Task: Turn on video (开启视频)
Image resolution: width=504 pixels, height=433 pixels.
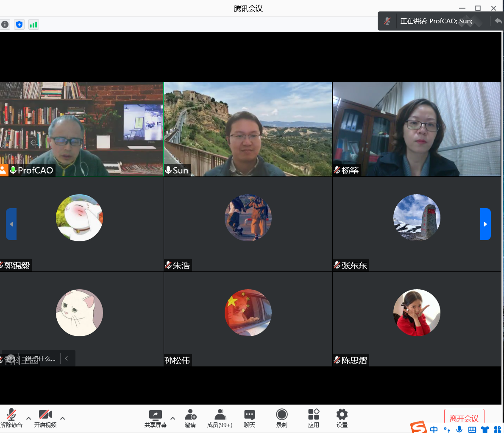Action: tap(45, 418)
